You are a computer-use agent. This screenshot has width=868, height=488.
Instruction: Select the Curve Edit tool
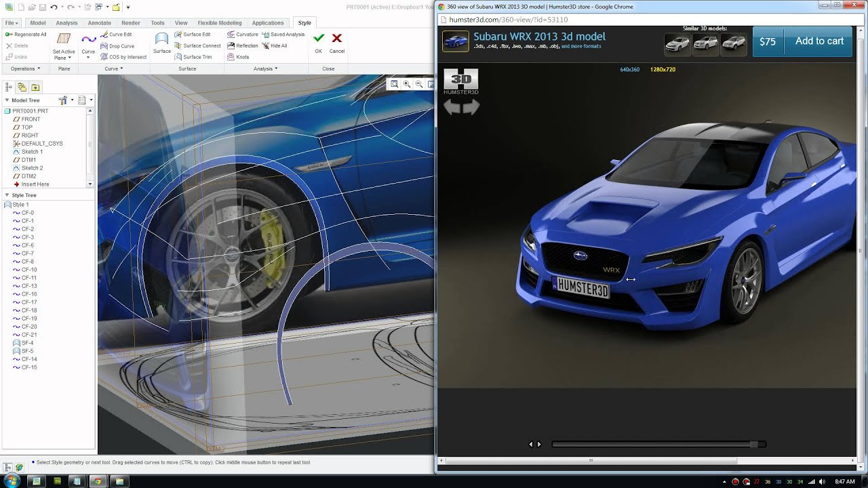click(x=116, y=35)
